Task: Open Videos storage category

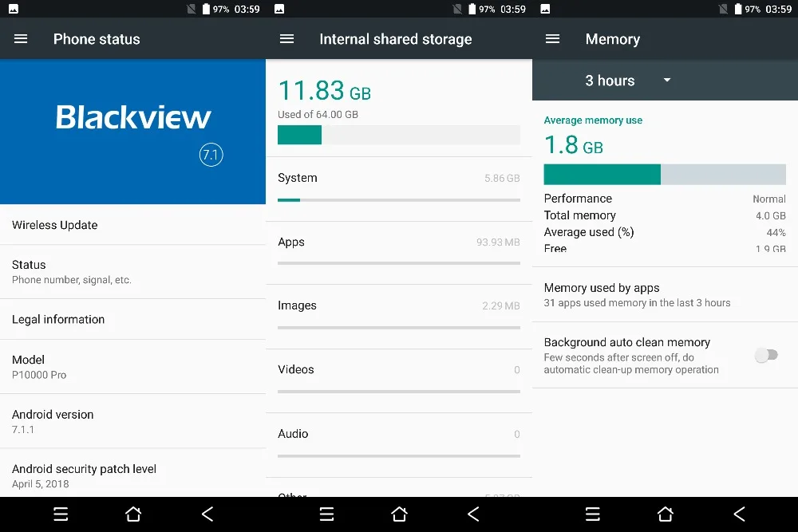Action: tap(399, 380)
